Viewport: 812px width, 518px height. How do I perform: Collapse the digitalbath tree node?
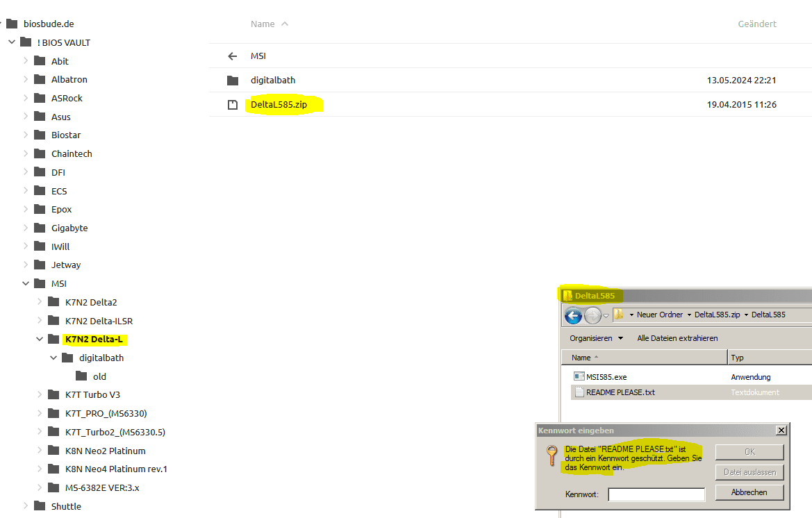point(53,358)
